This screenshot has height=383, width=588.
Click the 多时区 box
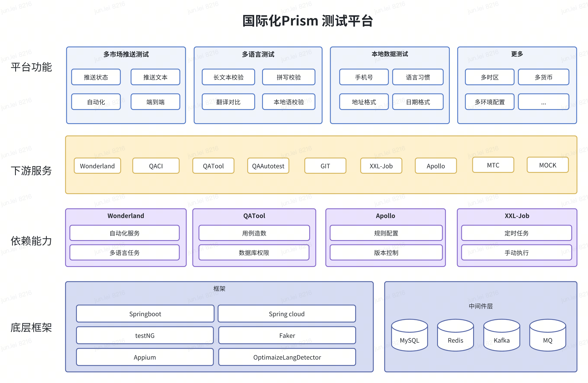tap(489, 77)
